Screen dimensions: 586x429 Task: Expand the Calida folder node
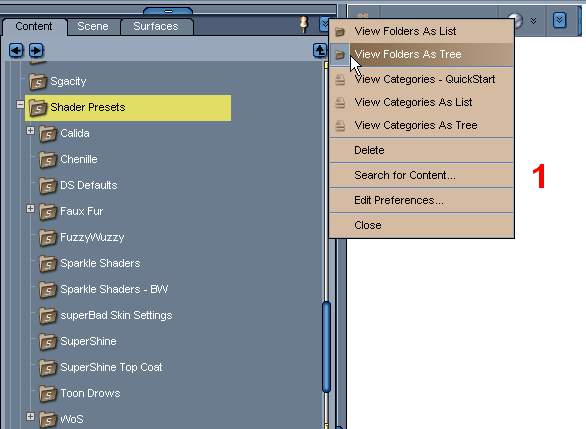click(x=31, y=130)
